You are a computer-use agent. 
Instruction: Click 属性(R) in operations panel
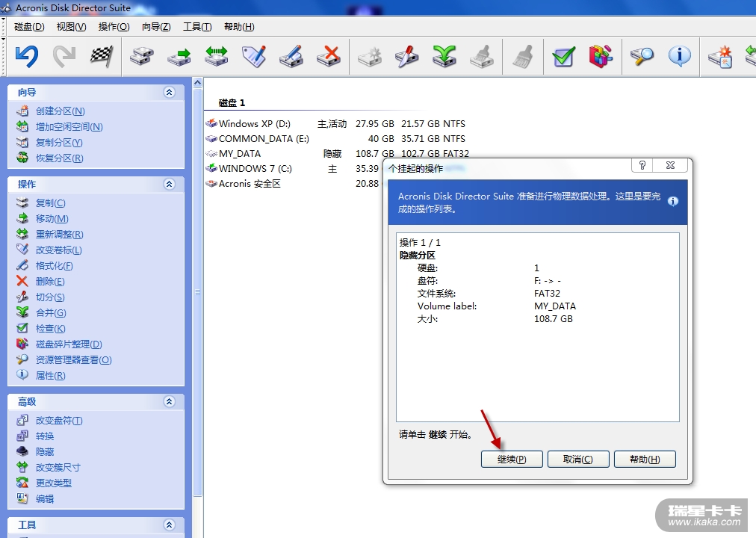click(51, 376)
